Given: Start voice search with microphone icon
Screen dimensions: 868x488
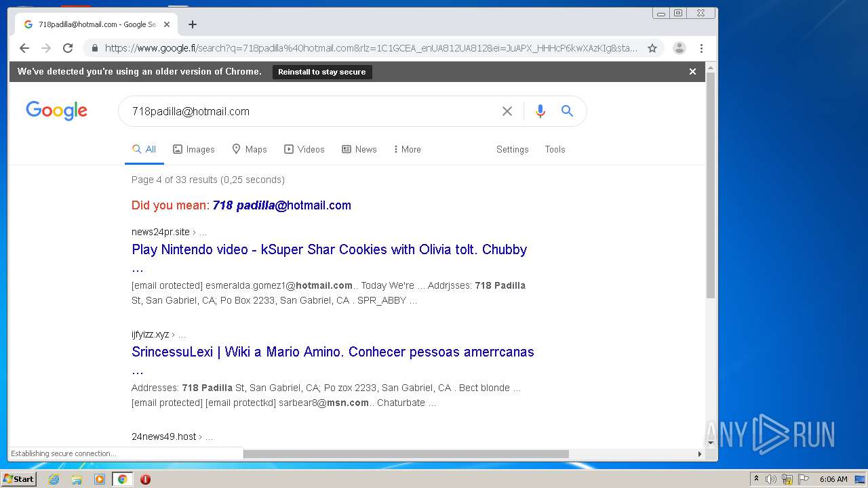Looking at the screenshot, I should click(540, 111).
